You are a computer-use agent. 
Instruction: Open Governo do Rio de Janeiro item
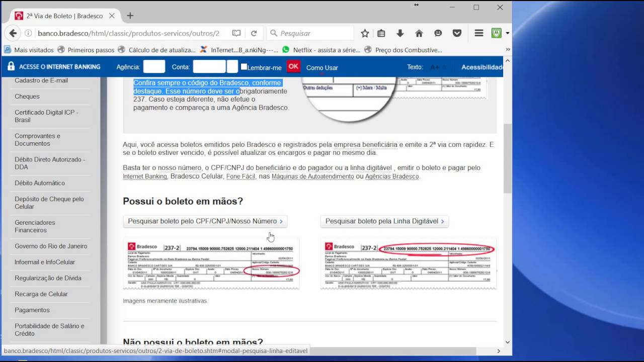point(51,246)
